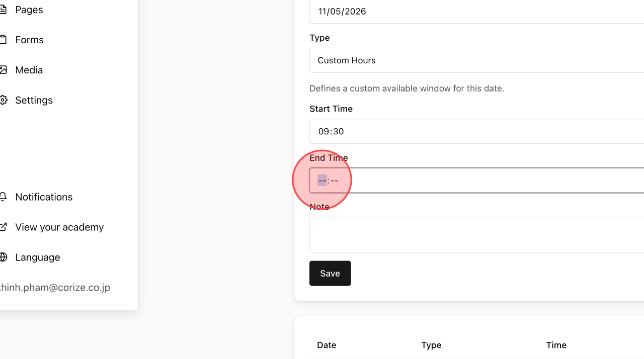
Task: Click the Time column header
Action: [x=556, y=345]
